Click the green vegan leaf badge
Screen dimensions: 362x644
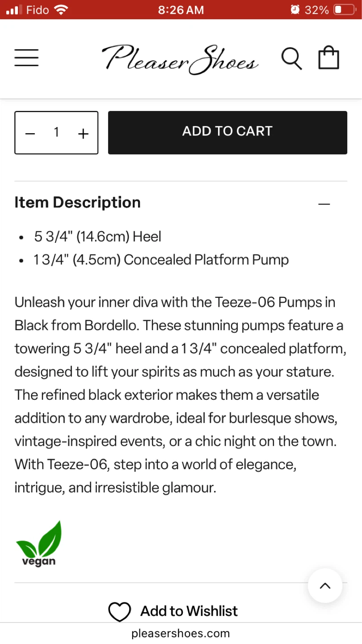pyautogui.click(x=38, y=543)
